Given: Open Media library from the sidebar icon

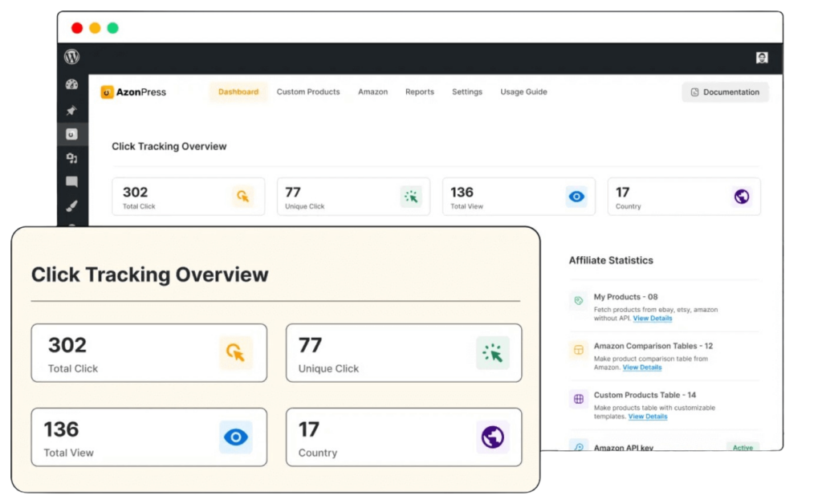Looking at the screenshot, I should [72, 159].
